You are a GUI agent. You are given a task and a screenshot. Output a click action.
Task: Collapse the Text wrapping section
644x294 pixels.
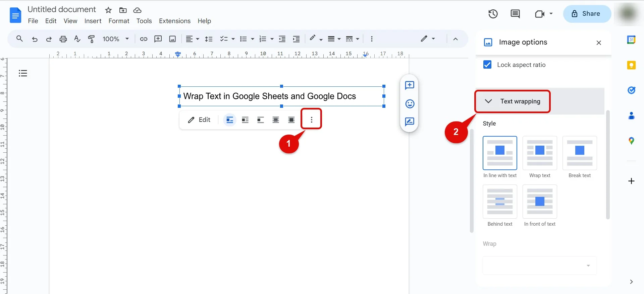[x=488, y=101]
